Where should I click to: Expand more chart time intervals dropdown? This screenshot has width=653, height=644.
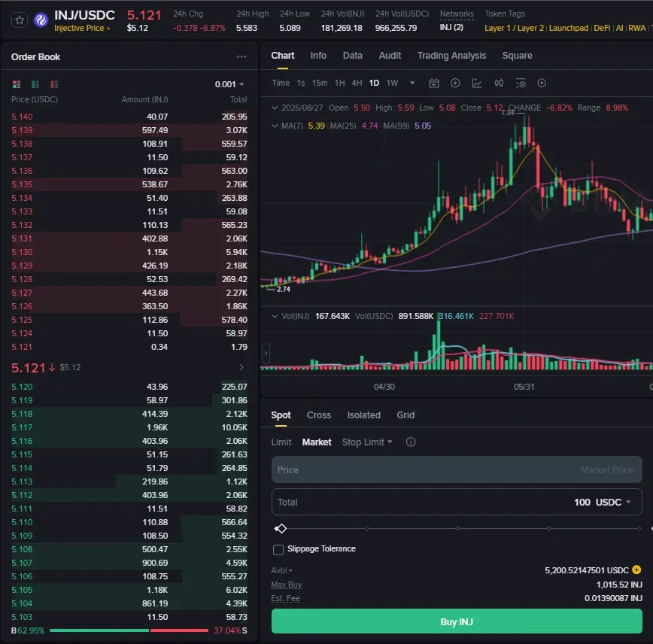[412, 83]
